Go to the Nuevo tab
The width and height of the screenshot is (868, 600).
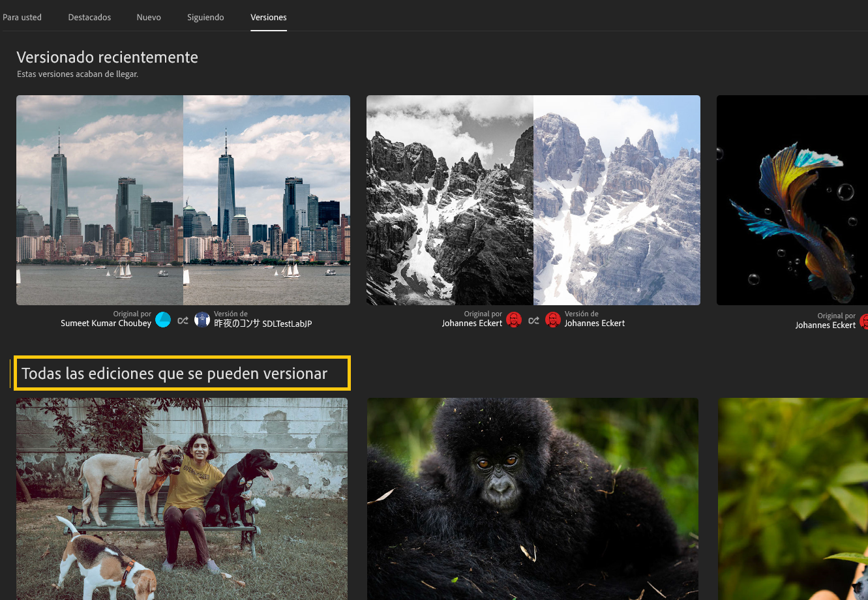coord(149,18)
